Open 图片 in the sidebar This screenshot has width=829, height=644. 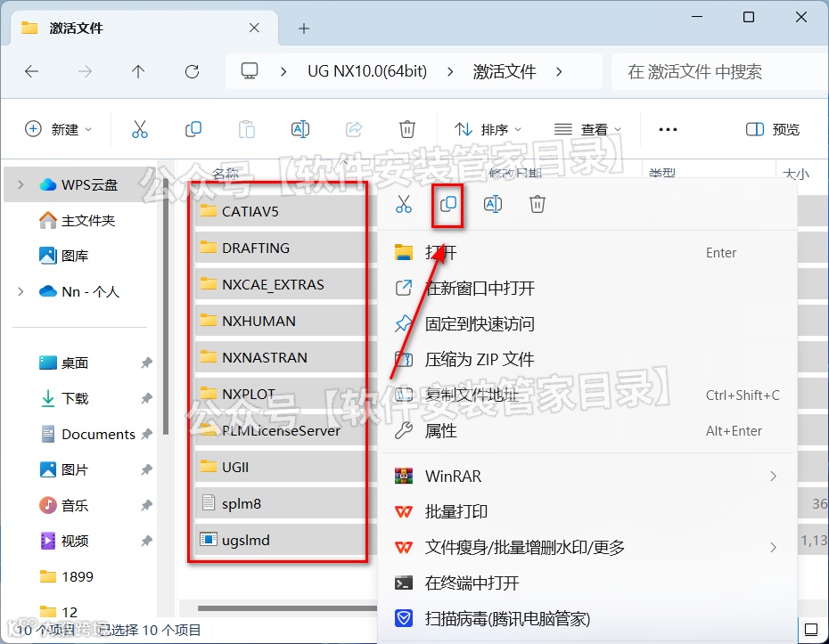click(x=64, y=469)
